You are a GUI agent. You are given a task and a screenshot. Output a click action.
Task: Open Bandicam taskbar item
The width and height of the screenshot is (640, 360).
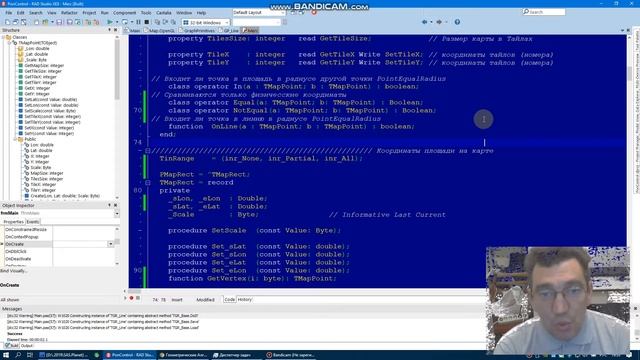click(x=290, y=355)
